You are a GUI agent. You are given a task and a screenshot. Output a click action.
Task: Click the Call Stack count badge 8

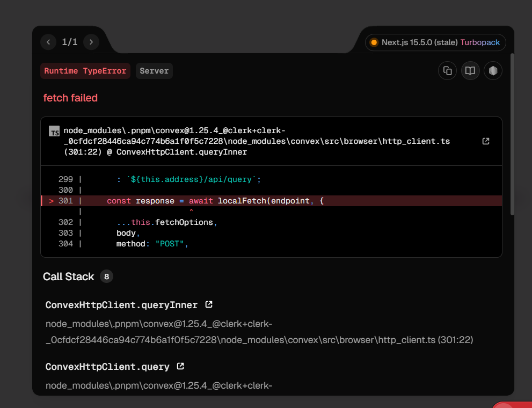[x=106, y=277]
